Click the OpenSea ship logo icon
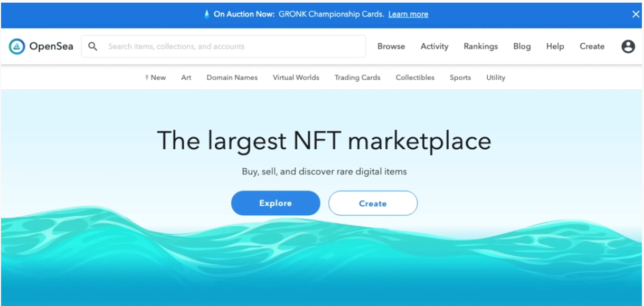The image size is (644, 306). pos(17,46)
